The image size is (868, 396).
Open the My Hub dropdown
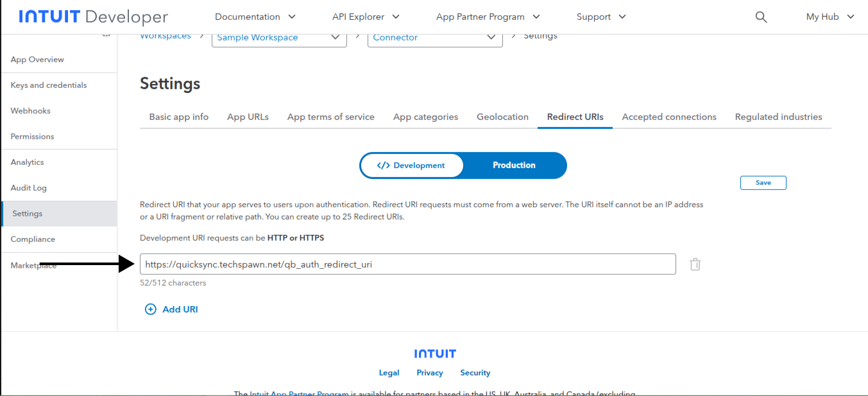click(x=830, y=17)
